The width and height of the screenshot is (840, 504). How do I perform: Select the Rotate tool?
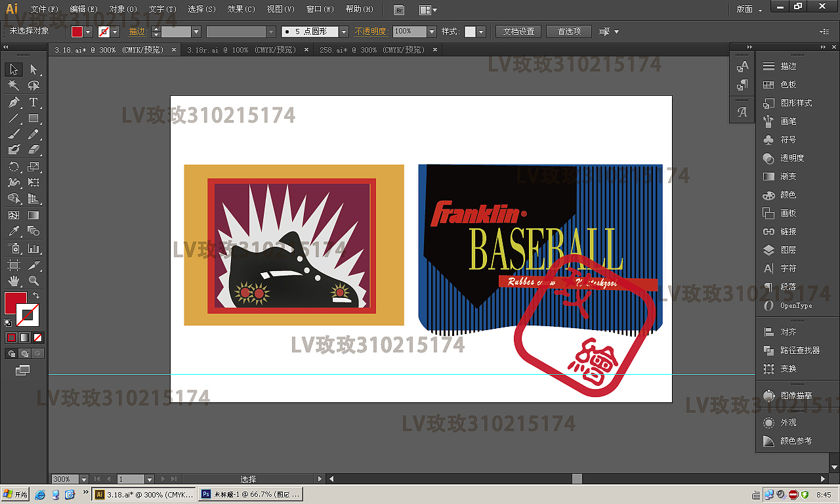(14, 167)
